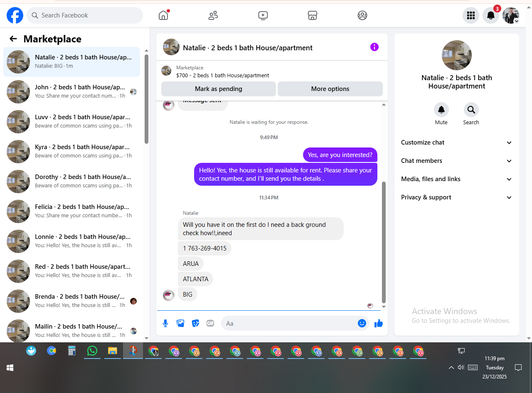The height and width of the screenshot is (393, 532).
Task: Mute this conversation with the bell icon
Action: click(441, 110)
